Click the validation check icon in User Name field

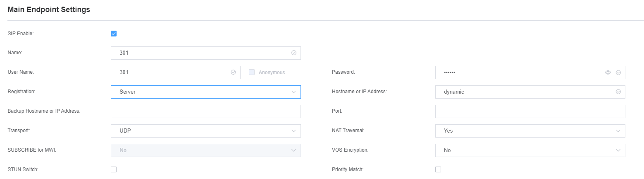[x=233, y=73]
